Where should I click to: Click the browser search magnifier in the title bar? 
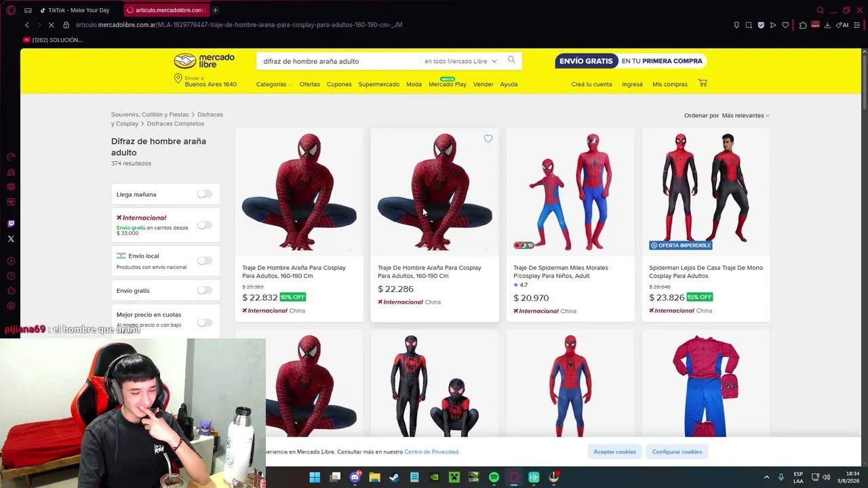(x=820, y=10)
